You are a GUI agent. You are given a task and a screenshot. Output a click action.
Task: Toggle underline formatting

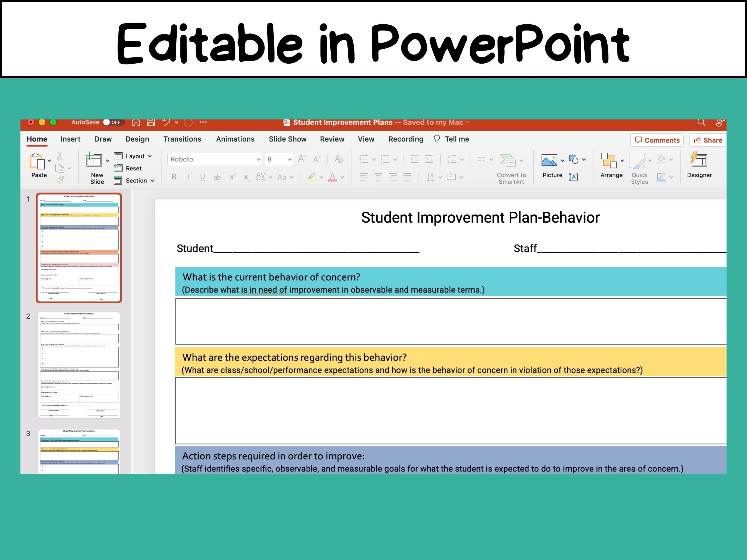202,176
